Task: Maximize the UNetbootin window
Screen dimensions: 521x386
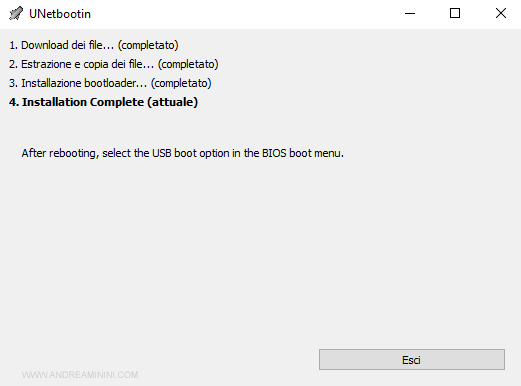Action: point(455,14)
